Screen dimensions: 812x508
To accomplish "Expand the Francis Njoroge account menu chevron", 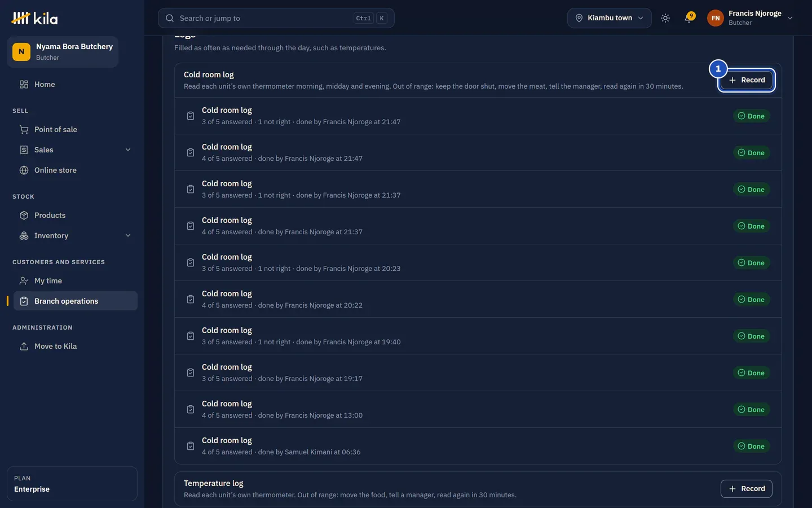I will pos(790,18).
